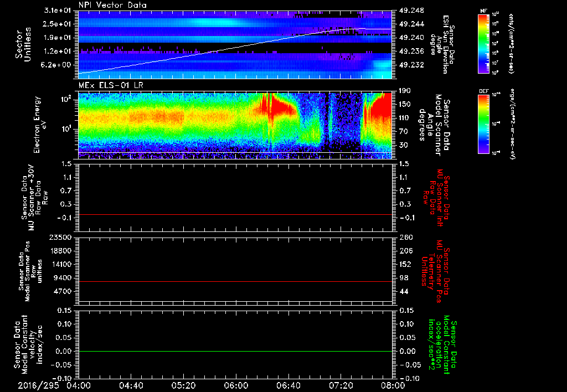Click the 152 telemetry tick value
The image size is (567, 392).
coord(405,264)
